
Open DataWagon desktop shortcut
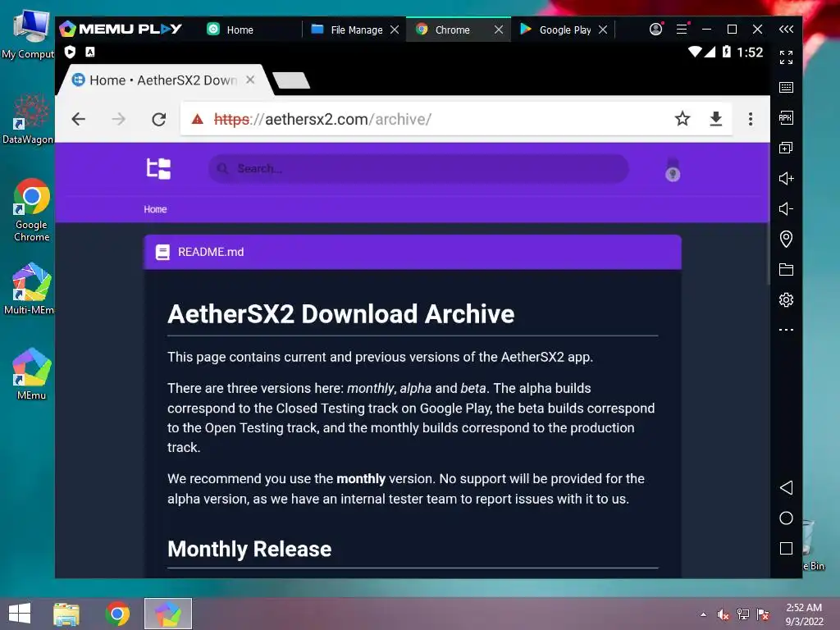[x=28, y=120]
